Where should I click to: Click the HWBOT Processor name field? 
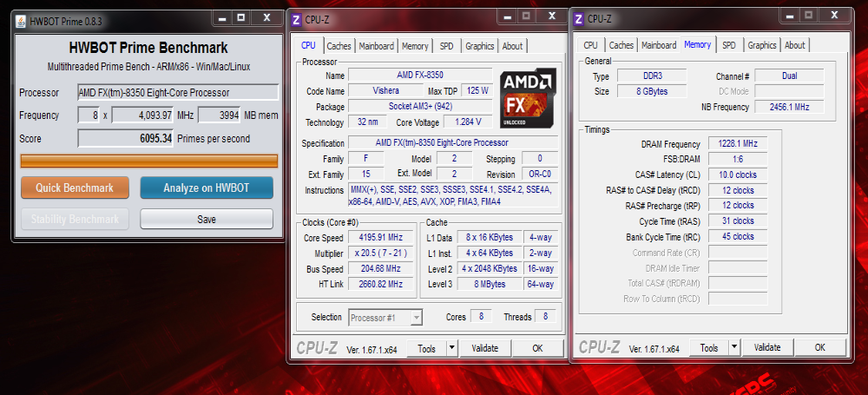coord(178,93)
